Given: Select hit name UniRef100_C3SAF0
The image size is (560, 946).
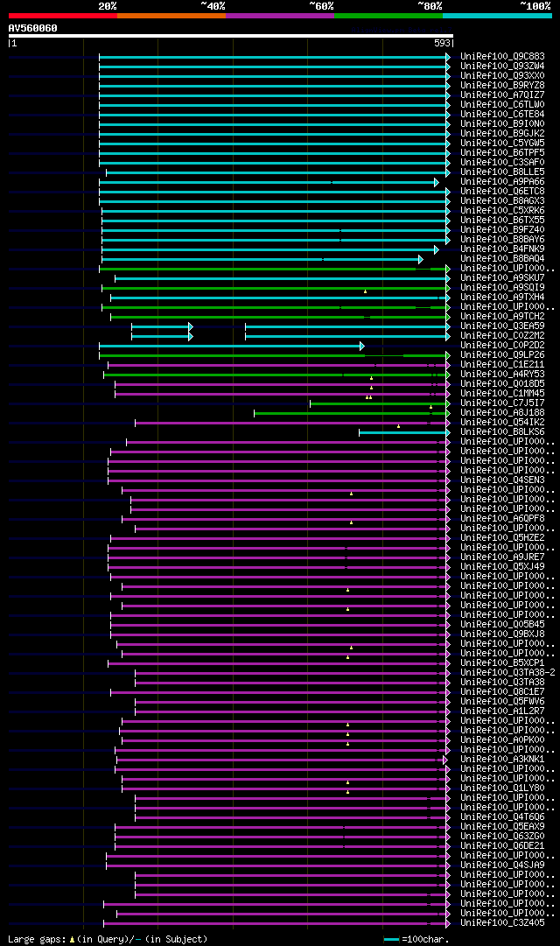Looking at the screenshot, I should 502,163.
